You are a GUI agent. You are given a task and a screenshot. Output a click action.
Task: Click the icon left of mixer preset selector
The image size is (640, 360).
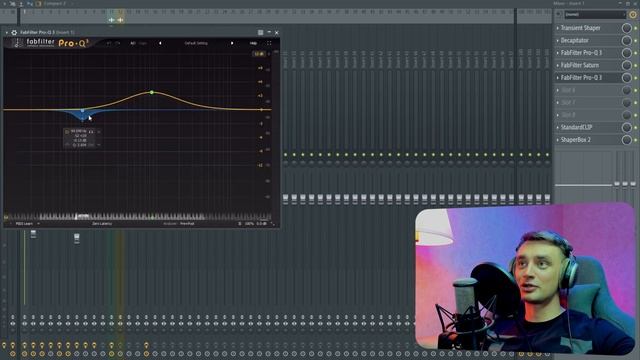click(559, 14)
